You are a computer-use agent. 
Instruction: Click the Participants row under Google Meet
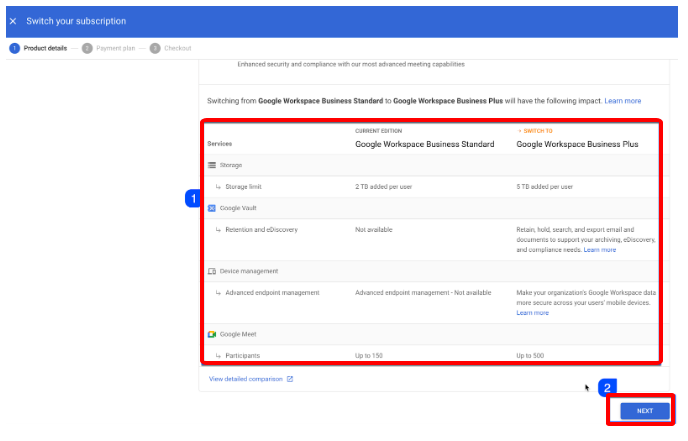click(x=242, y=355)
